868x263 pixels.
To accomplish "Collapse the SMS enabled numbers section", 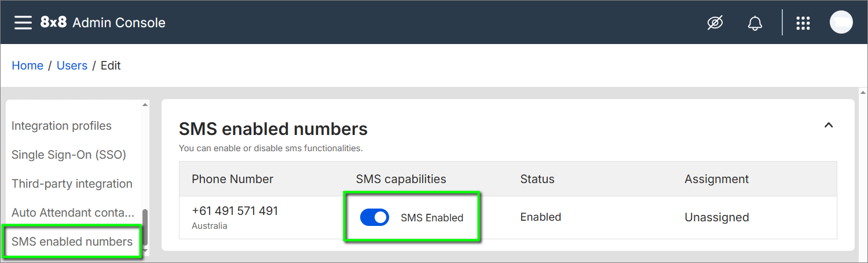I will [829, 125].
